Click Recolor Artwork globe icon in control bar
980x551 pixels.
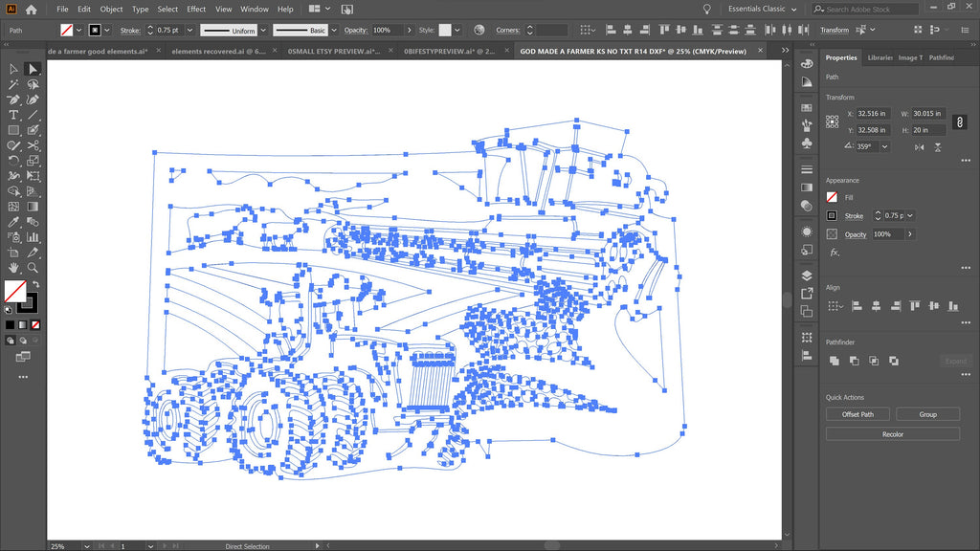[479, 30]
